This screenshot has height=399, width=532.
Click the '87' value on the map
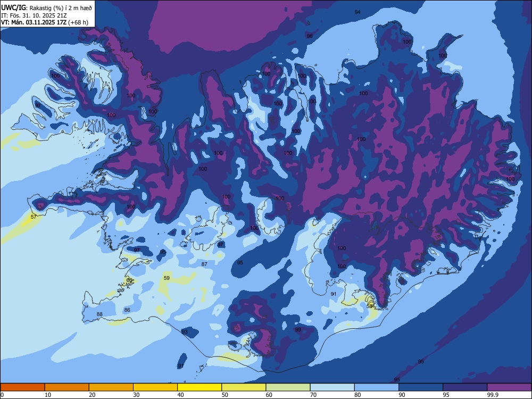click(204, 264)
